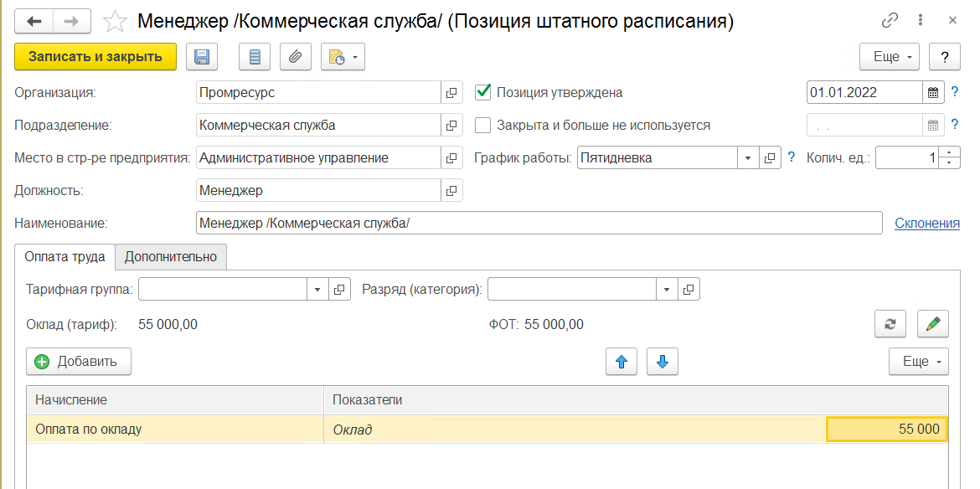The width and height of the screenshot is (980, 489).
Task: Open the top Еще menu
Action: 890,57
